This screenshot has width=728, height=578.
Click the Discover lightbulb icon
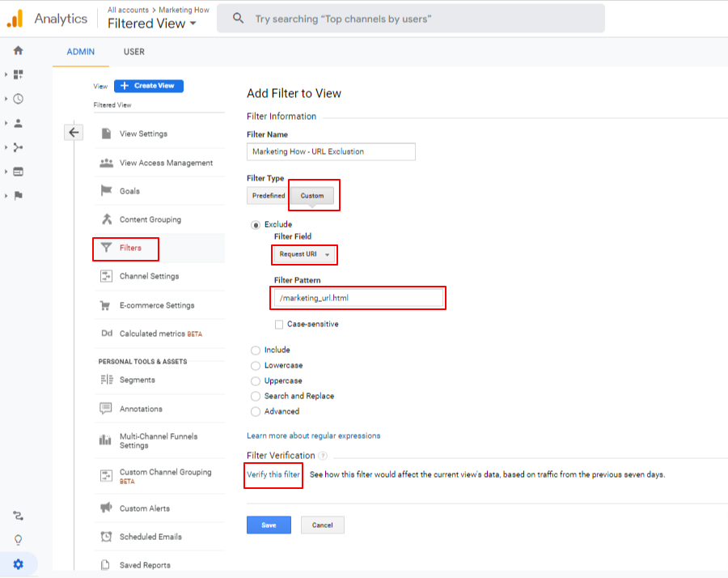click(x=18, y=540)
